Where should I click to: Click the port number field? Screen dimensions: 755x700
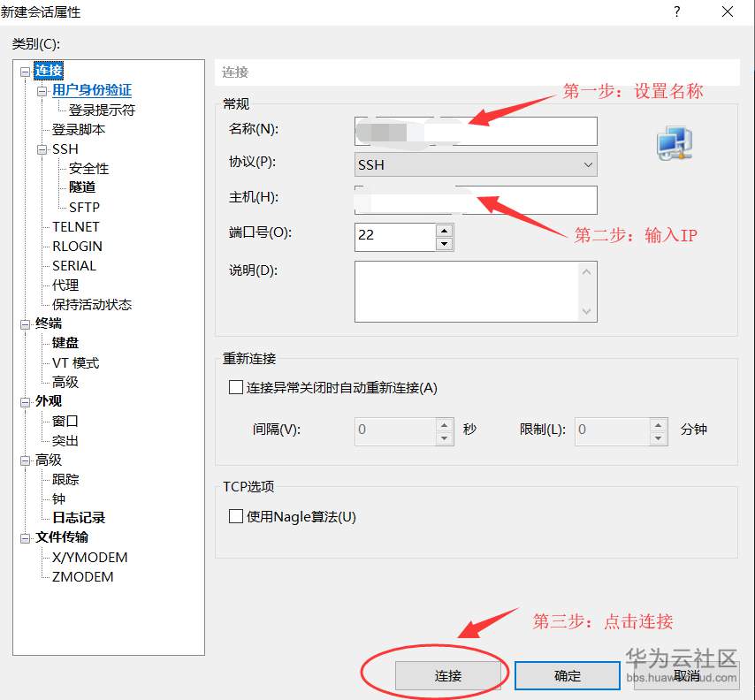pyautogui.click(x=395, y=237)
